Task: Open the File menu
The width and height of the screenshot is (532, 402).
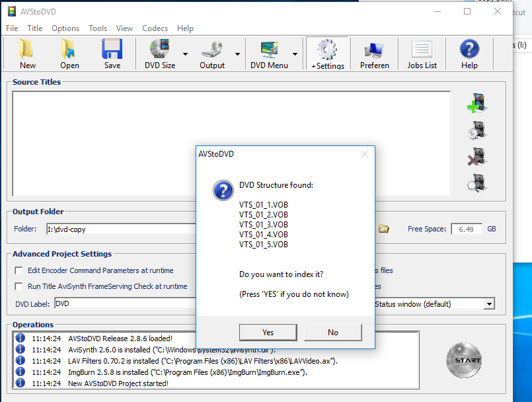Action: click(12, 28)
